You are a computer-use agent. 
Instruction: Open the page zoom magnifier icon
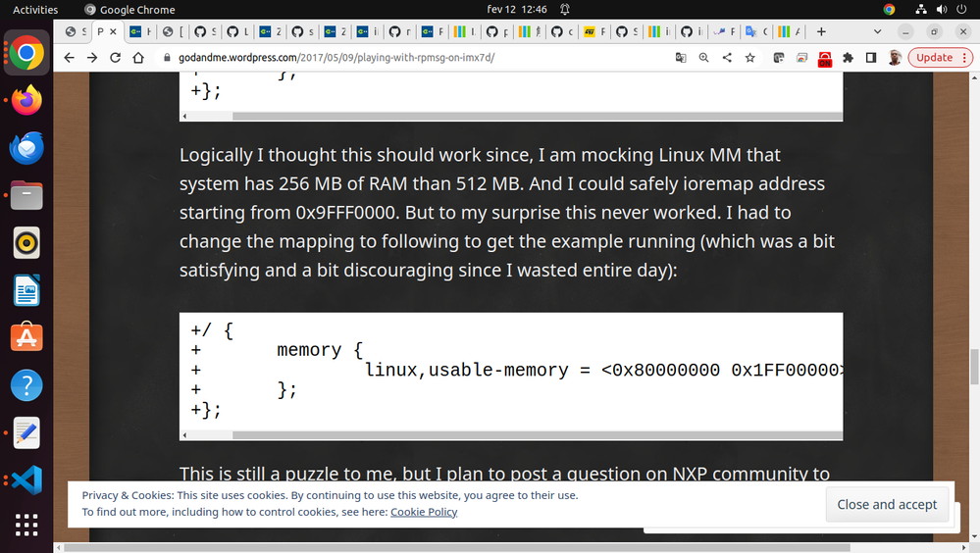coord(703,58)
